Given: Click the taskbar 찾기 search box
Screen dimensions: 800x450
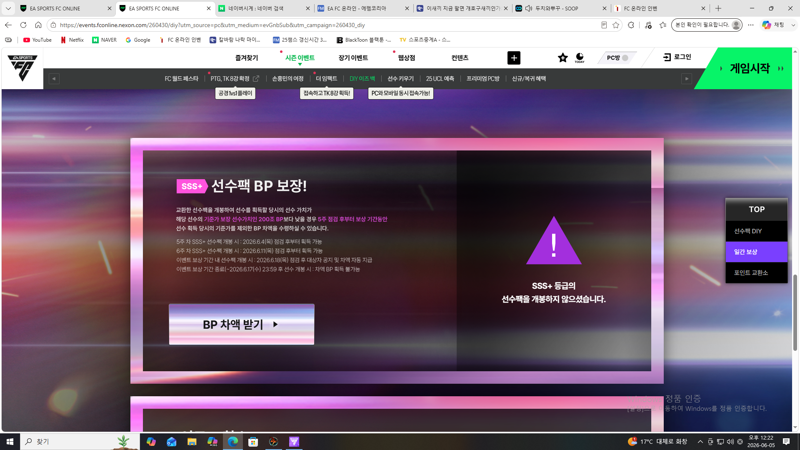Looking at the screenshot, I should [x=80, y=442].
